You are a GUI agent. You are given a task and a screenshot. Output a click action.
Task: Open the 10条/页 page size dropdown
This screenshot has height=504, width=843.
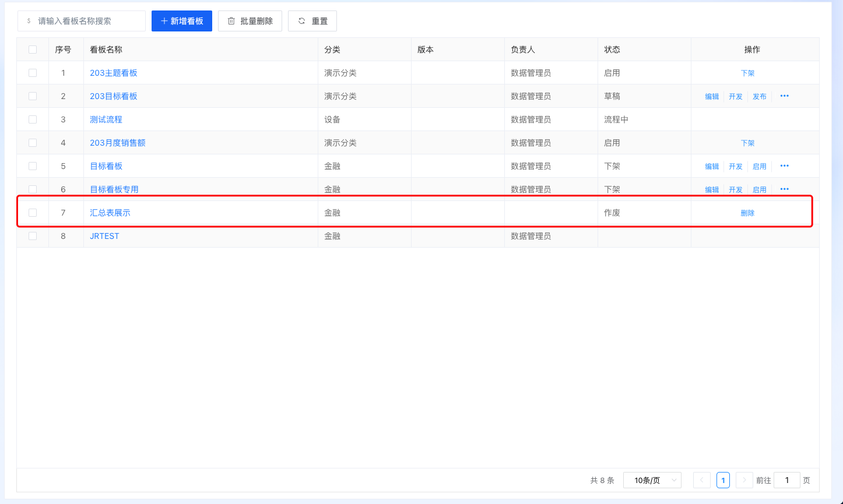pyautogui.click(x=652, y=480)
